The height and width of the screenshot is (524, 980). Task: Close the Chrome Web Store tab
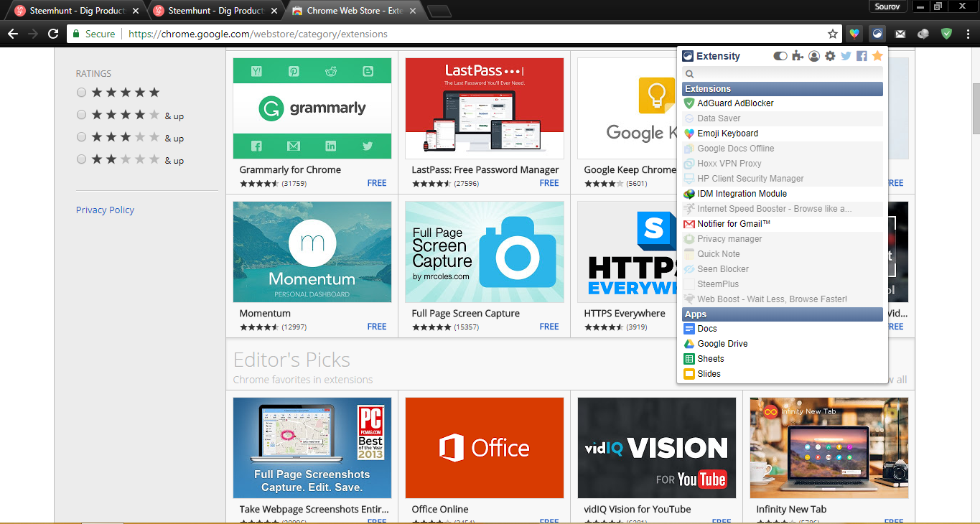click(x=413, y=11)
